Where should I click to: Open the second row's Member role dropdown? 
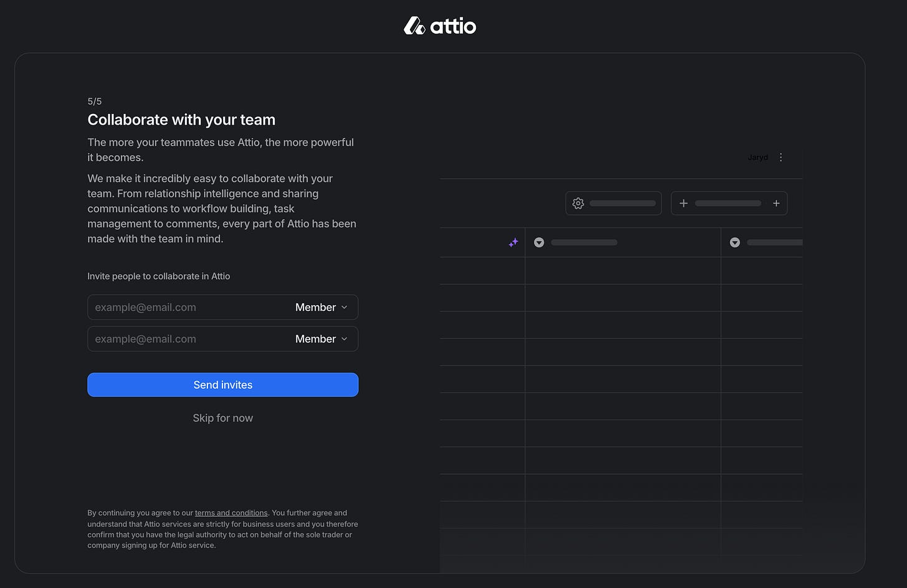[321, 339]
